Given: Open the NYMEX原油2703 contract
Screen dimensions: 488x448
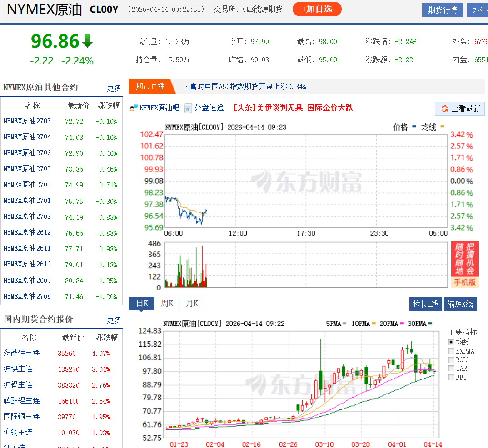Looking at the screenshot, I should [x=27, y=217].
